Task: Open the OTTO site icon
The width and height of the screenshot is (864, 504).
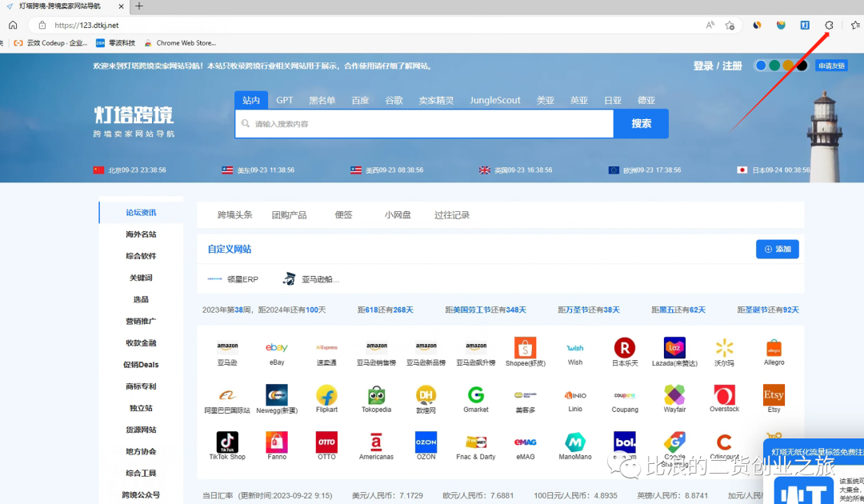Action: (326, 442)
